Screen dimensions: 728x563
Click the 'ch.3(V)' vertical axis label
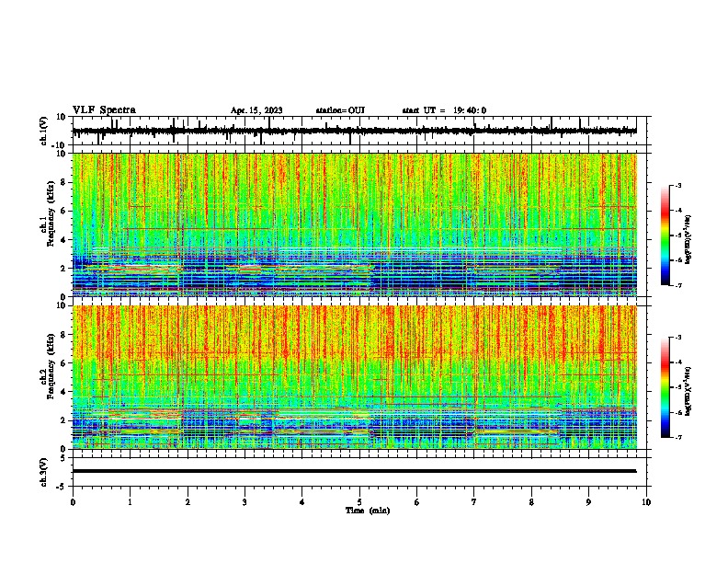[x=44, y=472]
